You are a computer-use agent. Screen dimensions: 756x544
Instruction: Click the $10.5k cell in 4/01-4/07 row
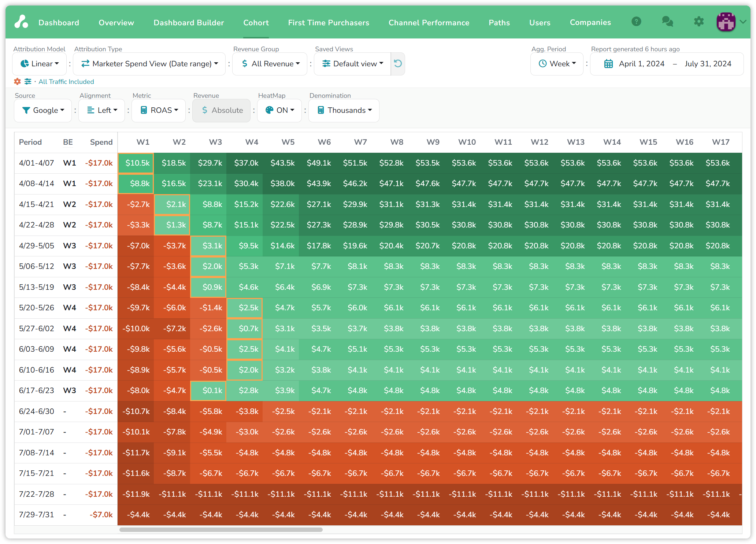tap(136, 163)
